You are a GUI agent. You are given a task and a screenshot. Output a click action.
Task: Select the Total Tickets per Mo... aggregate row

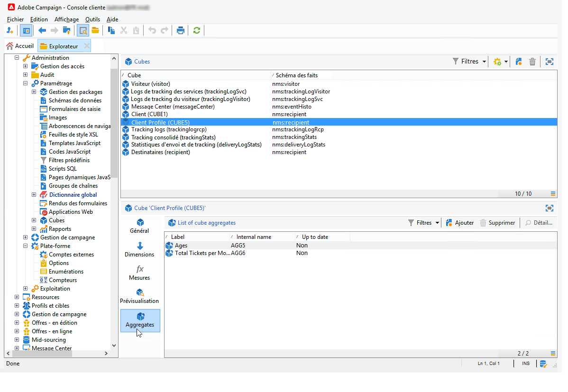pyautogui.click(x=360, y=253)
